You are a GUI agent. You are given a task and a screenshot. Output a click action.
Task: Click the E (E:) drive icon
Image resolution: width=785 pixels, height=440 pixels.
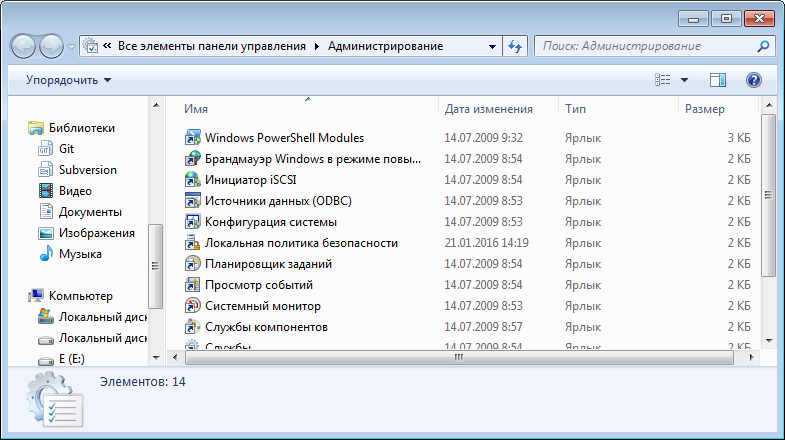pyautogui.click(x=46, y=359)
